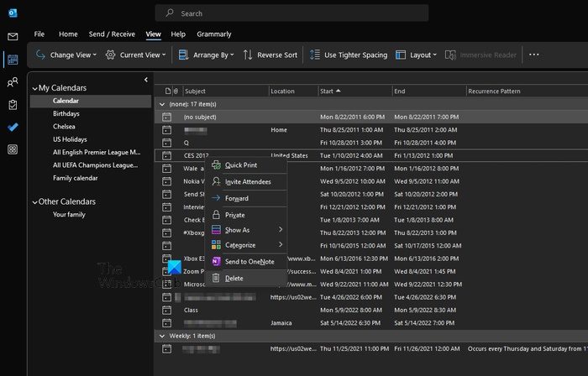Click the Send to OneNote icon

(217, 262)
